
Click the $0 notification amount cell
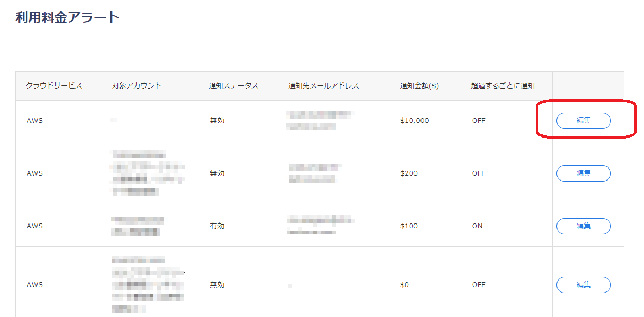[406, 284]
